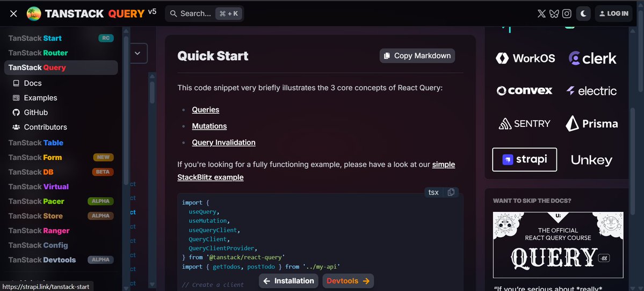Go to next page Devtools
The height and width of the screenshot is (291, 644).
(x=348, y=281)
